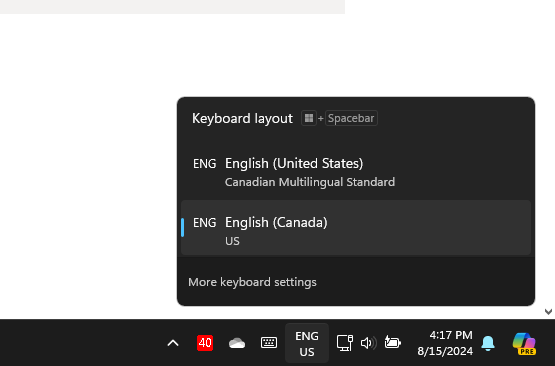The height and width of the screenshot is (366, 555).
Task: Open the 4:17 PM clock and date
Action: pos(445,343)
